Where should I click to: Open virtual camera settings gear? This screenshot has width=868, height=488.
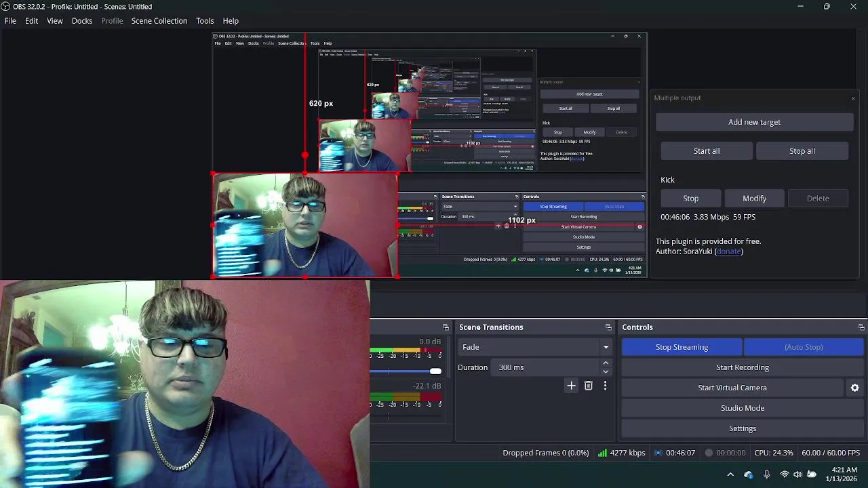coord(854,388)
